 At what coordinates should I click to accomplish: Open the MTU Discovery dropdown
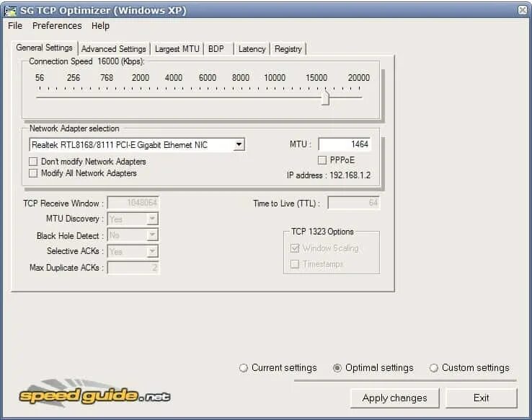(x=153, y=219)
